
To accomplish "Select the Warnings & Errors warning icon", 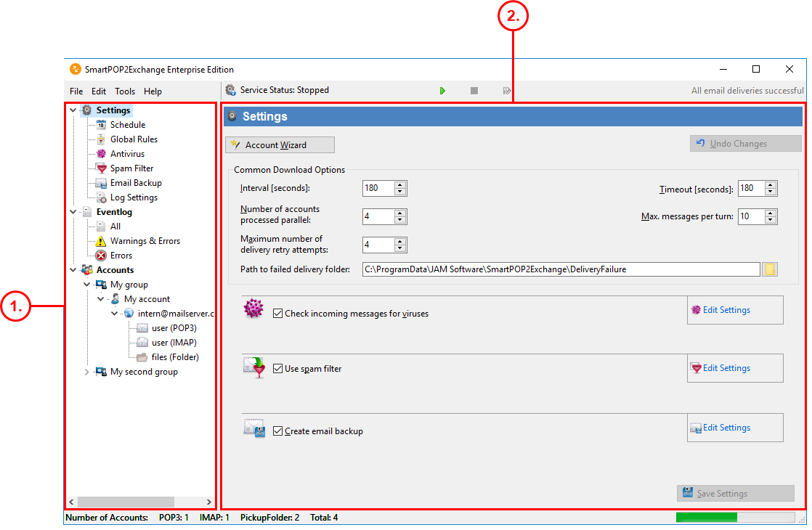I will coord(102,240).
